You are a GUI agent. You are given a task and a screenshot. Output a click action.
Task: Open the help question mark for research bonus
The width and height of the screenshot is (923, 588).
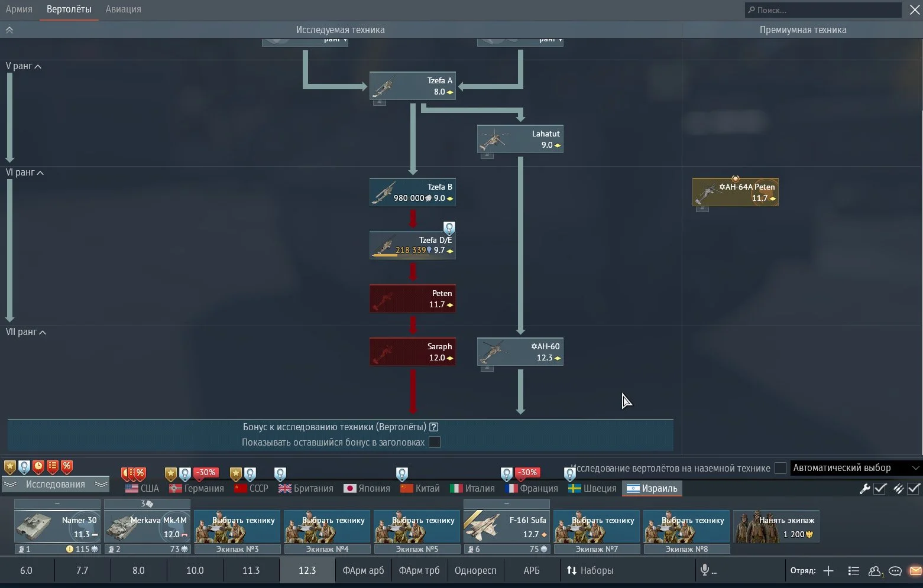pos(434,427)
